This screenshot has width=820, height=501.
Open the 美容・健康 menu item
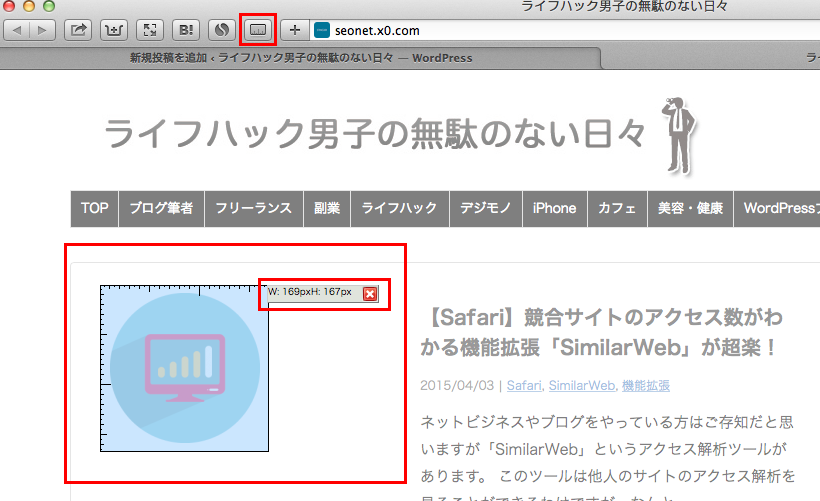(690, 209)
